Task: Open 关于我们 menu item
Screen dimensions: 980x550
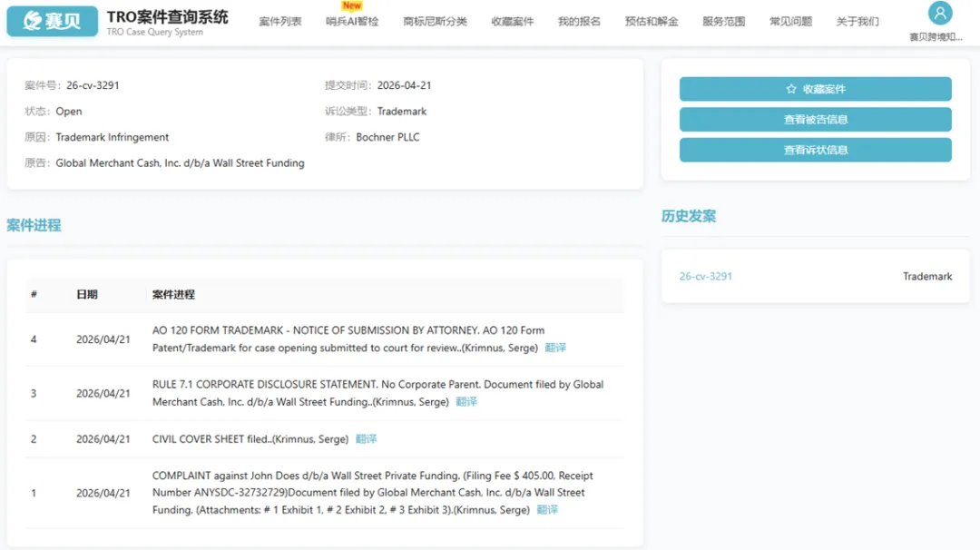Action: click(857, 21)
